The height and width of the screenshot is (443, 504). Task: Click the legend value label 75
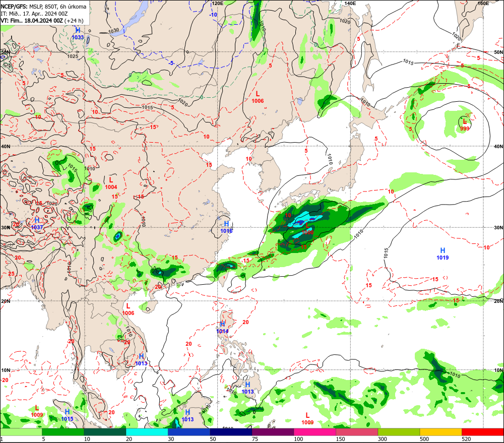(x=255, y=439)
